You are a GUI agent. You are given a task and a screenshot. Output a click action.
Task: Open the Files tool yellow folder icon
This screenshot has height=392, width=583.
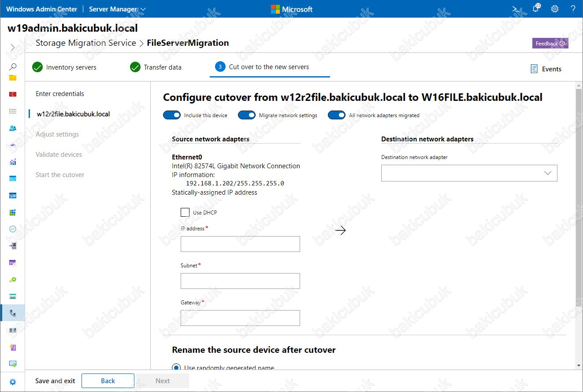pos(13,78)
